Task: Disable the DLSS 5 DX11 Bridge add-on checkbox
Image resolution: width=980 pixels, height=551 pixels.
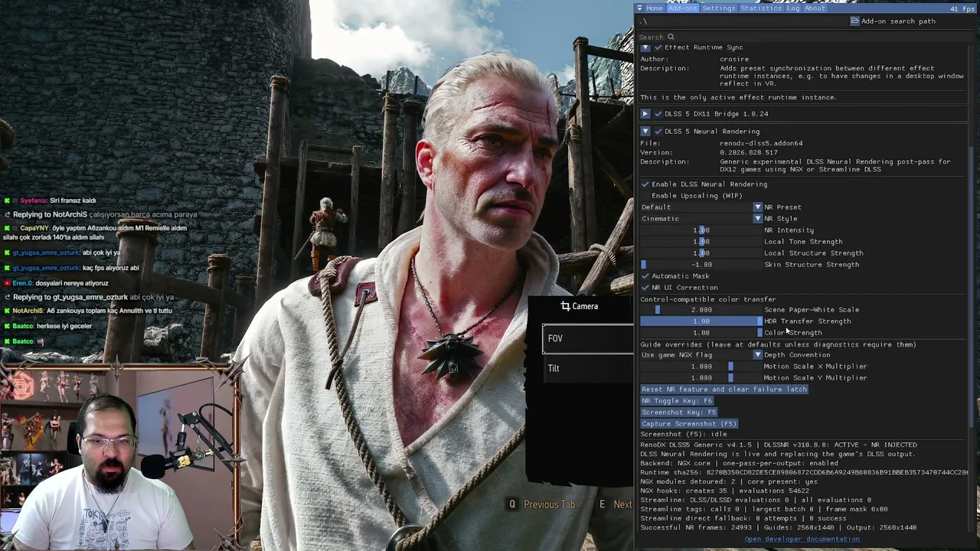Action: coord(658,114)
